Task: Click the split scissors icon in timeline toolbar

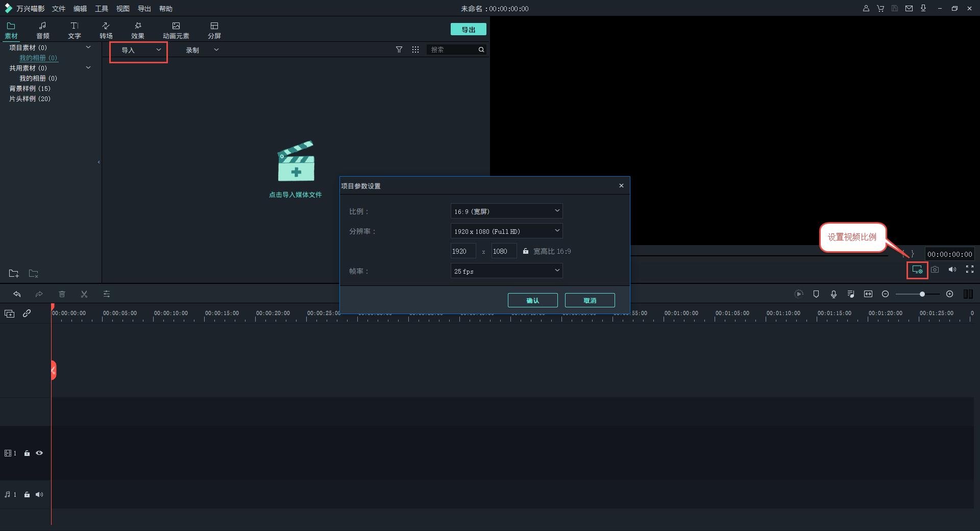Action: click(84, 294)
